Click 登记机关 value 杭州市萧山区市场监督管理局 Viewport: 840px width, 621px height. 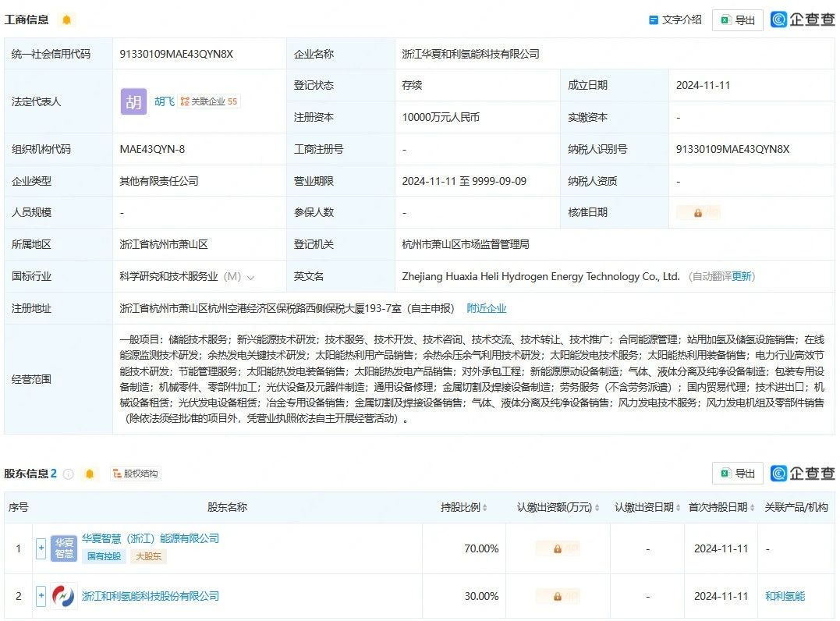click(x=466, y=244)
